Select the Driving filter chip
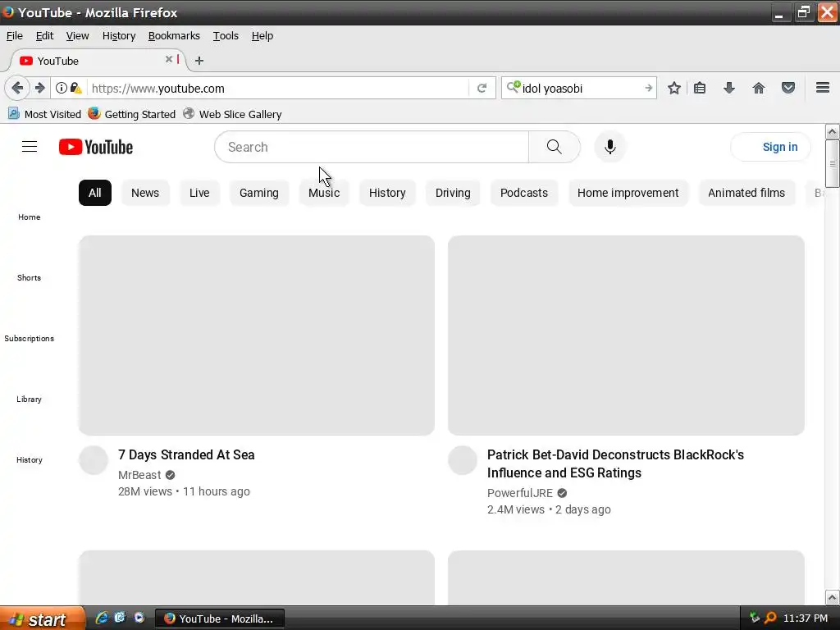Screen dimensions: 840x630 [453, 193]
